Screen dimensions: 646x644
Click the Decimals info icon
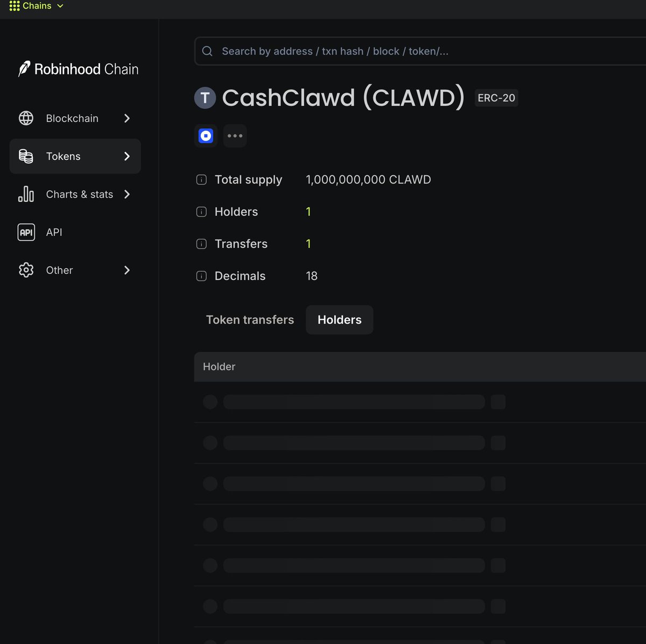pyautogui.click(x=201, y=276)
